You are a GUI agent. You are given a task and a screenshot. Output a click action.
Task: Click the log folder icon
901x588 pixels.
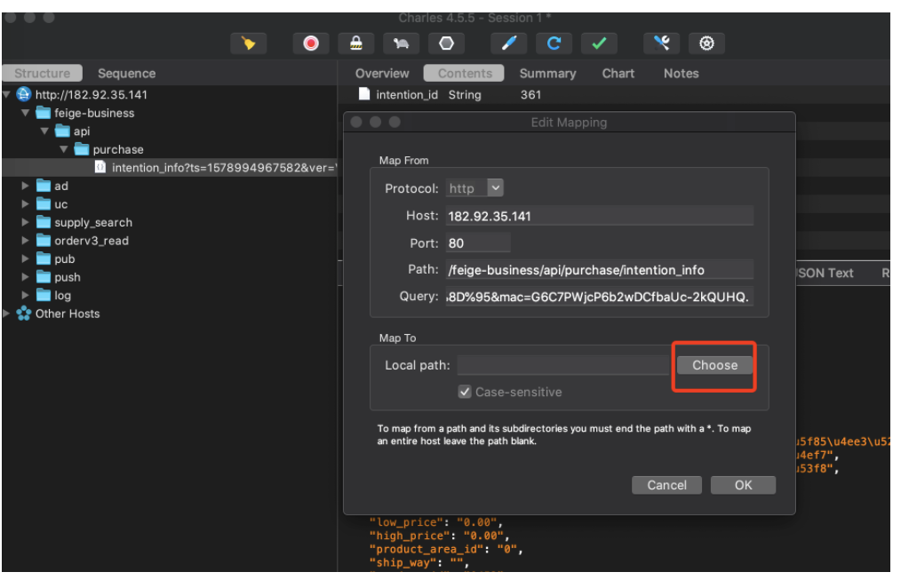(x=44, y=295)
